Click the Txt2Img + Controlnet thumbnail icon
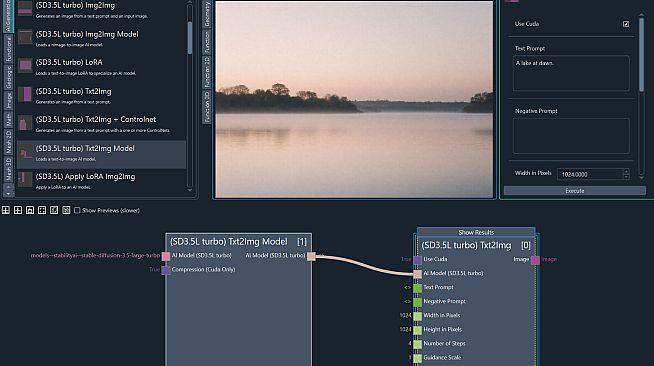 [25, 123]
